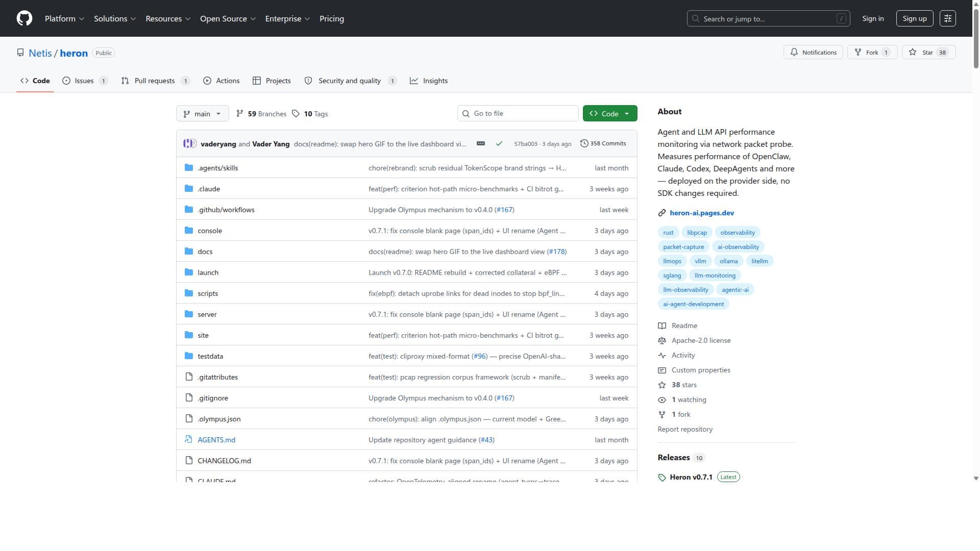Click the ollama topic tag
Screen dimensions: 980x551
point(728,261)
